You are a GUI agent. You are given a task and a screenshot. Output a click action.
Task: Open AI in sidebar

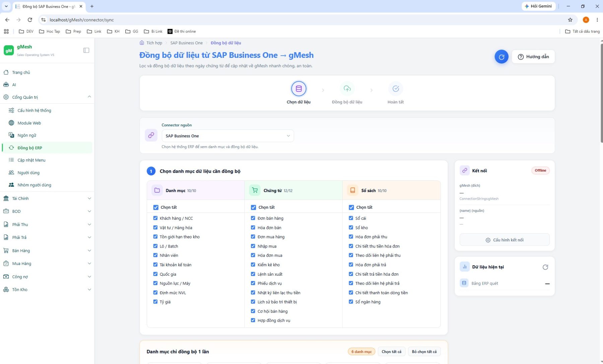coord(47,85)
